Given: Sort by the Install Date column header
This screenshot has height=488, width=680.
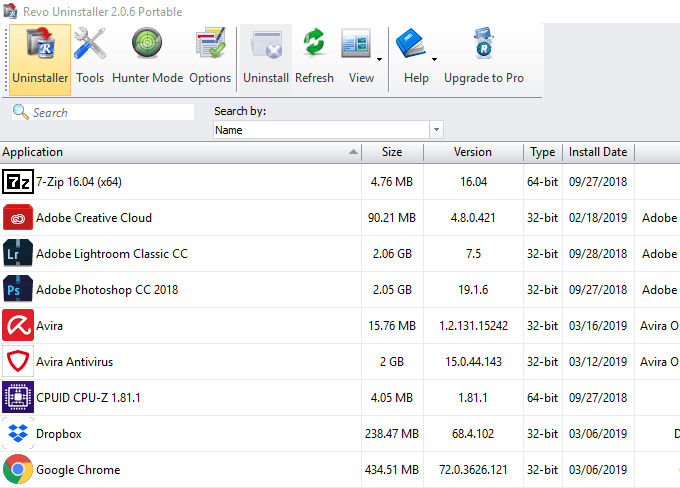Looking at the screenshot, I should click(x=598, y=152).
